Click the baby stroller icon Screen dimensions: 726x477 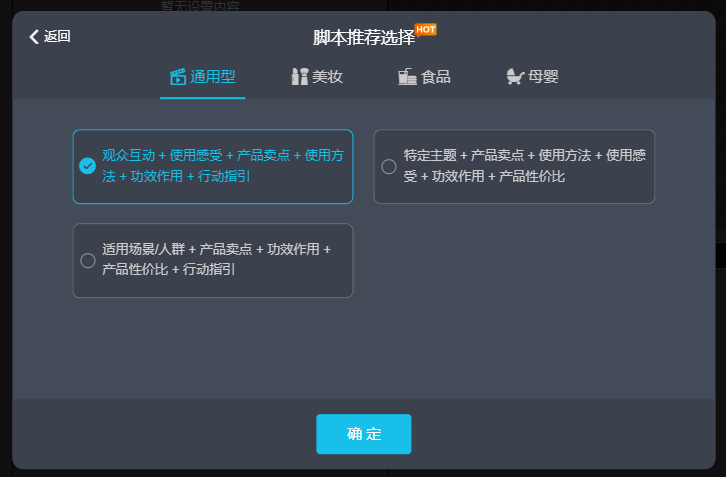pos(515,76)
